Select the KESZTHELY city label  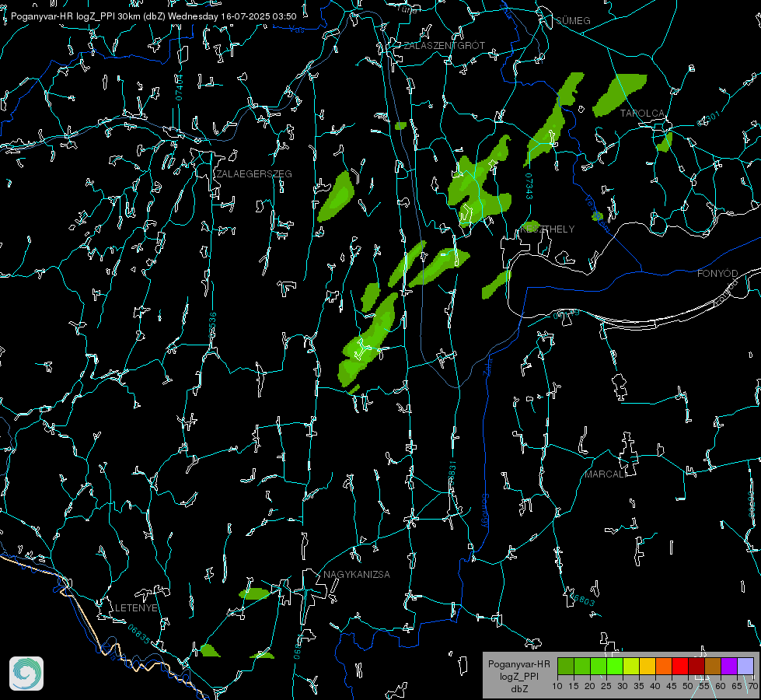pyautogui.click(x=547, y=229)
